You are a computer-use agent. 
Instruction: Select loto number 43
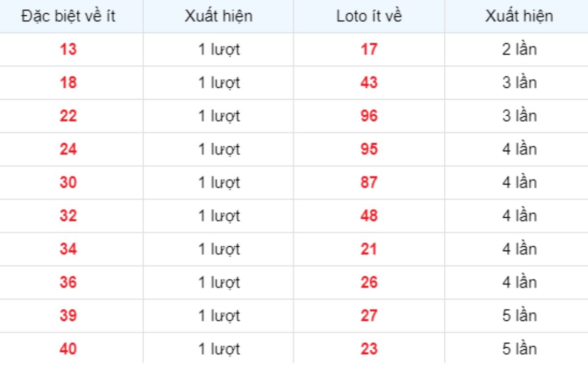pyautogui.click(x=369, y=83)
